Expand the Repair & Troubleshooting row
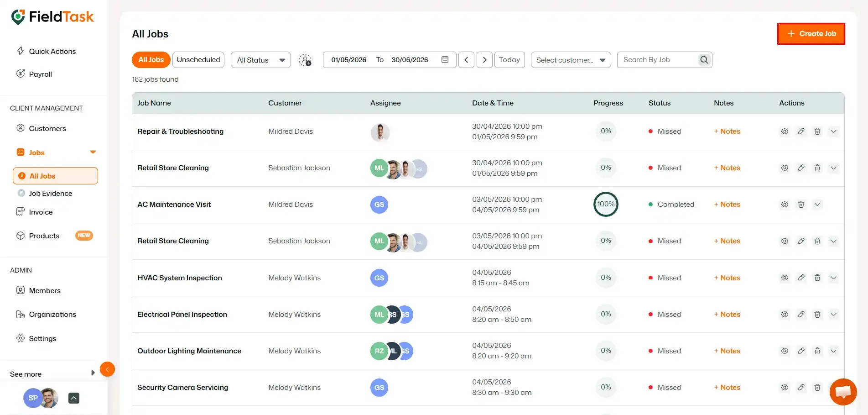This screenshot has height=415, width=868. 834,131
